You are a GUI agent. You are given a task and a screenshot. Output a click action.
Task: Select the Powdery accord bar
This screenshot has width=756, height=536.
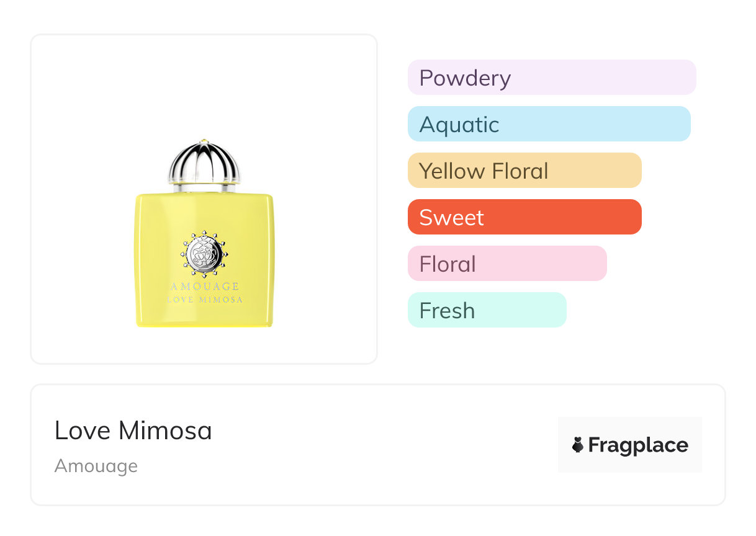coord(551,78)
